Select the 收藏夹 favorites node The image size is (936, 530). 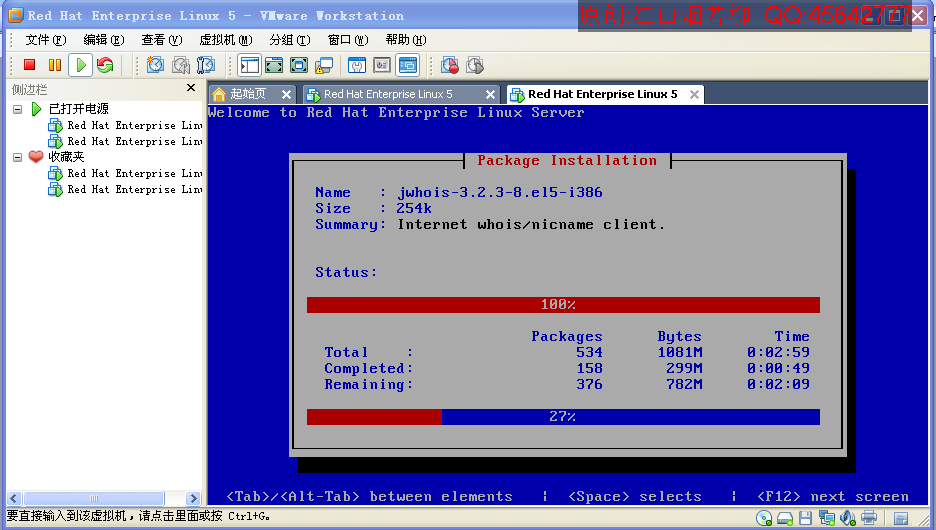[66, 157]
